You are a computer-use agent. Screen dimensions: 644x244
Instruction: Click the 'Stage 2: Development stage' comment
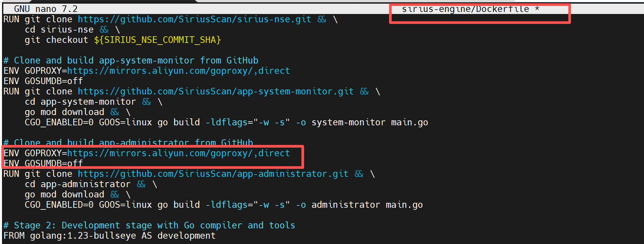(149, 225)
